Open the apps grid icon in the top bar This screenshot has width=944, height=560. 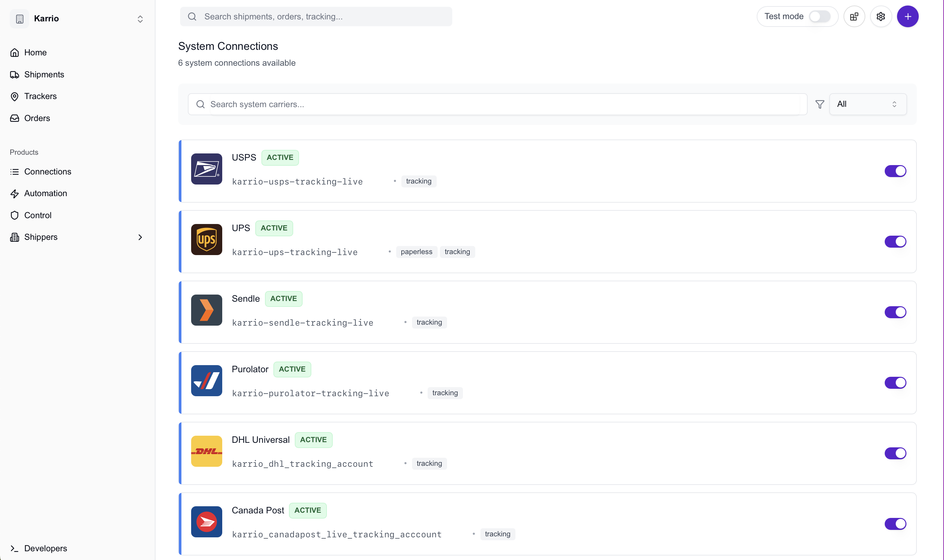(854, 16)
